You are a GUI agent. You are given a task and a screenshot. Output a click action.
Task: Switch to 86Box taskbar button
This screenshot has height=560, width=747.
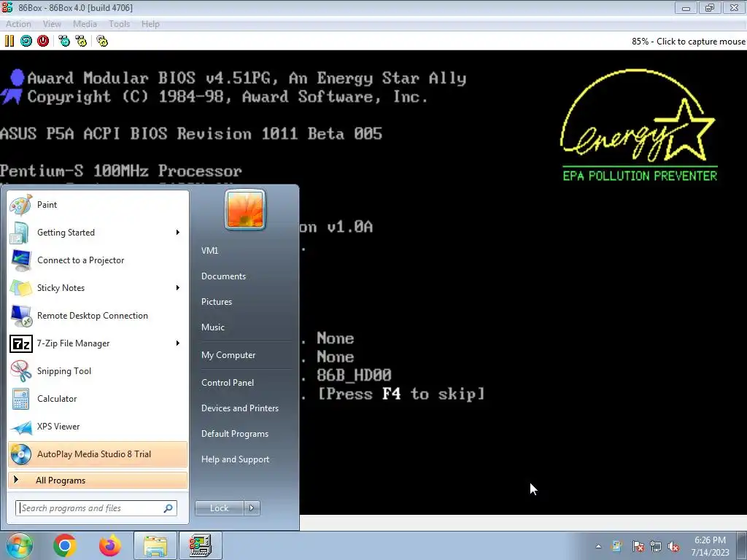(x=201, y=545)
